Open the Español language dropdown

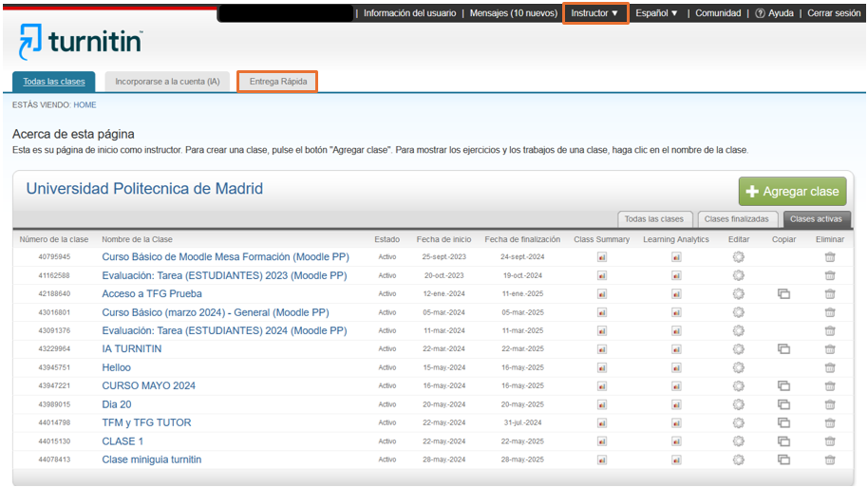click(656, 13)
